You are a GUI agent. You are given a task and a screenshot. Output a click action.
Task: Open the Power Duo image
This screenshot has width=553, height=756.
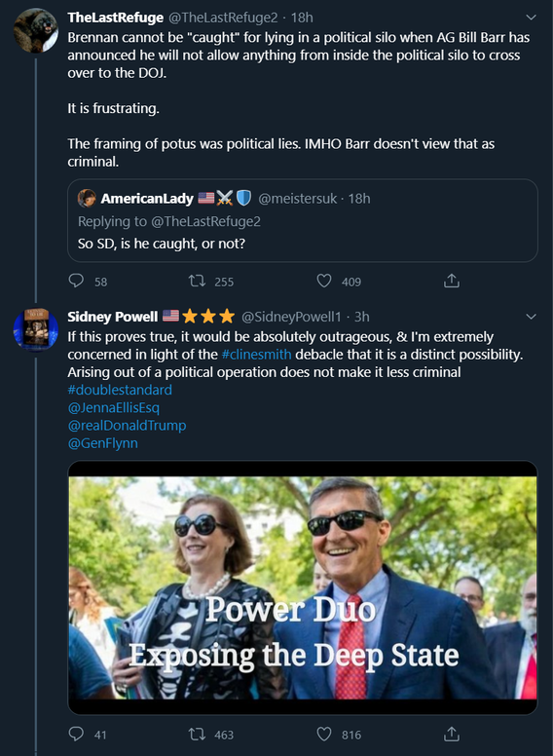pyautogui.click(x=303, y=587)
